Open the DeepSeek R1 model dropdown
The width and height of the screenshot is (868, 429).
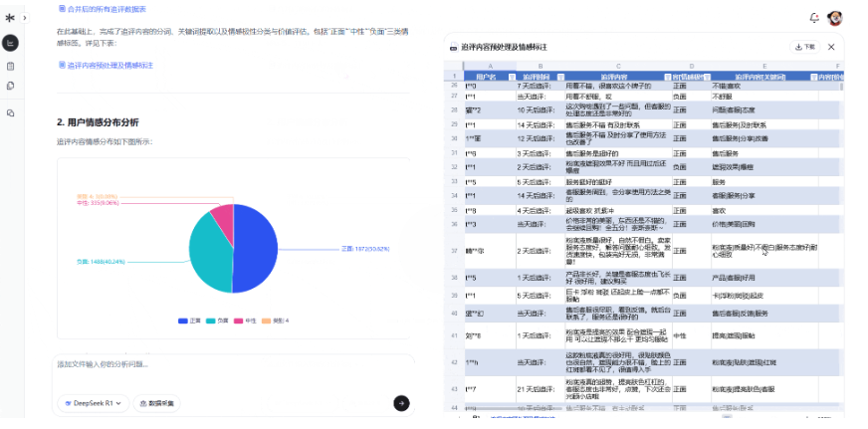(x=94, y=403)
